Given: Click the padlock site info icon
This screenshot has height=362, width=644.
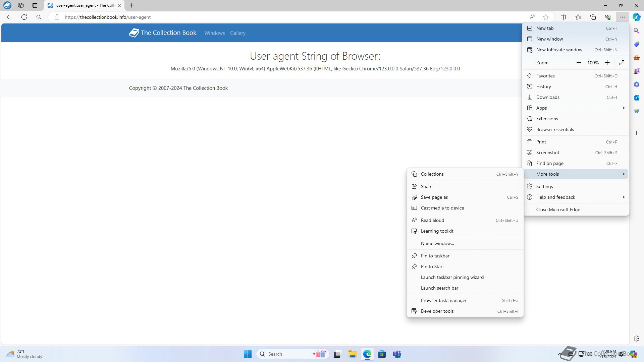Looking at the screenshot, I should click(x=57, y=17).
